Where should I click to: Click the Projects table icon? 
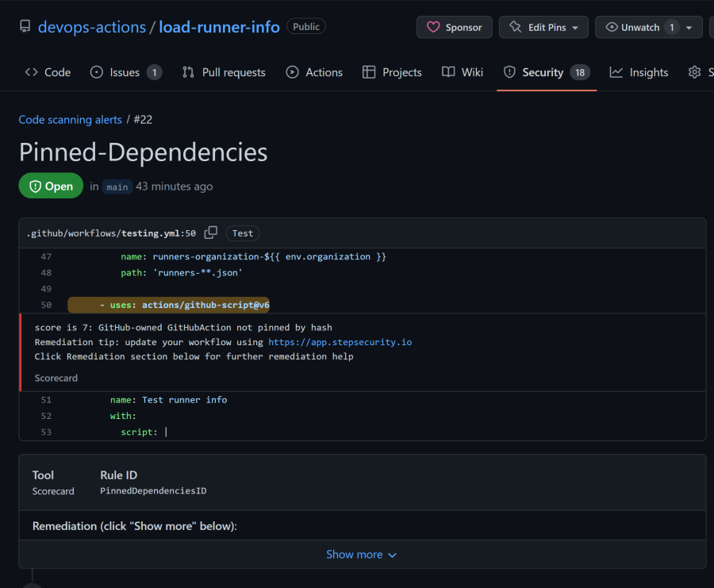click(369, 72)
